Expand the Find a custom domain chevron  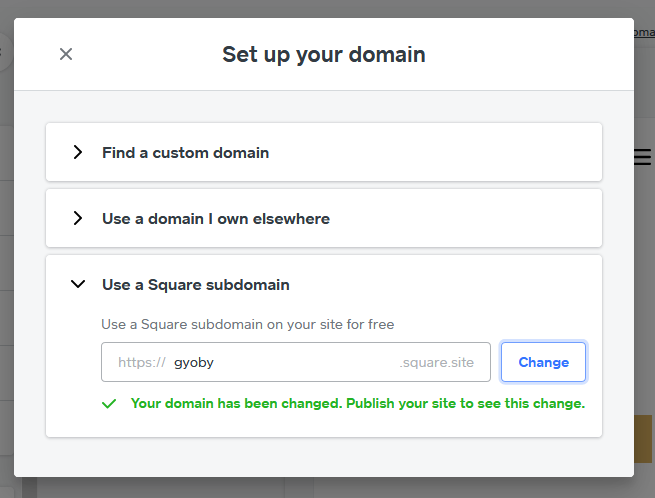click(x=78, y=152)
